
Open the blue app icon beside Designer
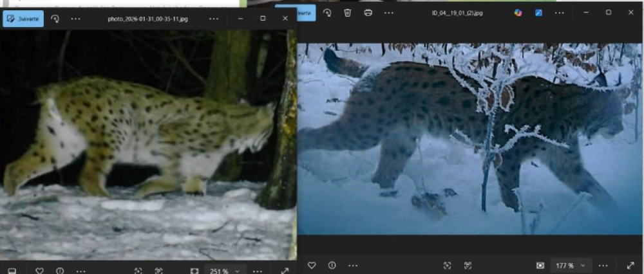click(x=538, y=13)
